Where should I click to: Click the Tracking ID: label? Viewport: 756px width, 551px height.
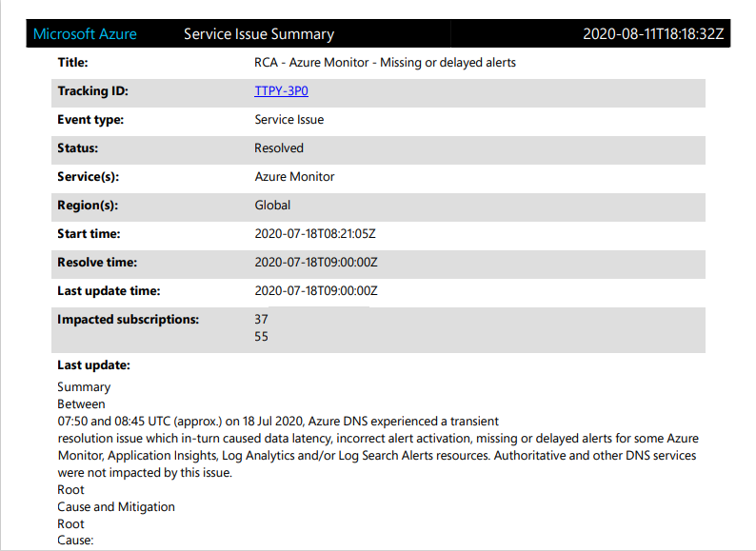point(92,91)
